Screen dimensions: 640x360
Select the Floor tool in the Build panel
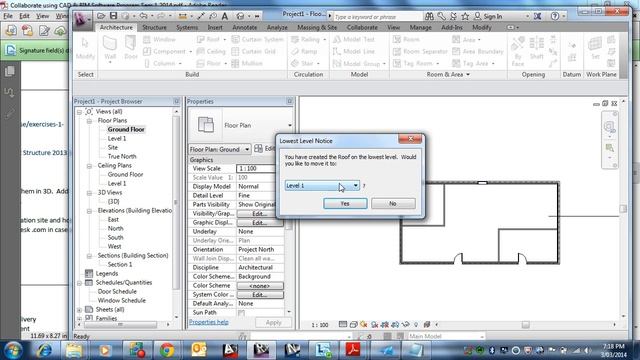pyautogui.click(x=211, y=63)
